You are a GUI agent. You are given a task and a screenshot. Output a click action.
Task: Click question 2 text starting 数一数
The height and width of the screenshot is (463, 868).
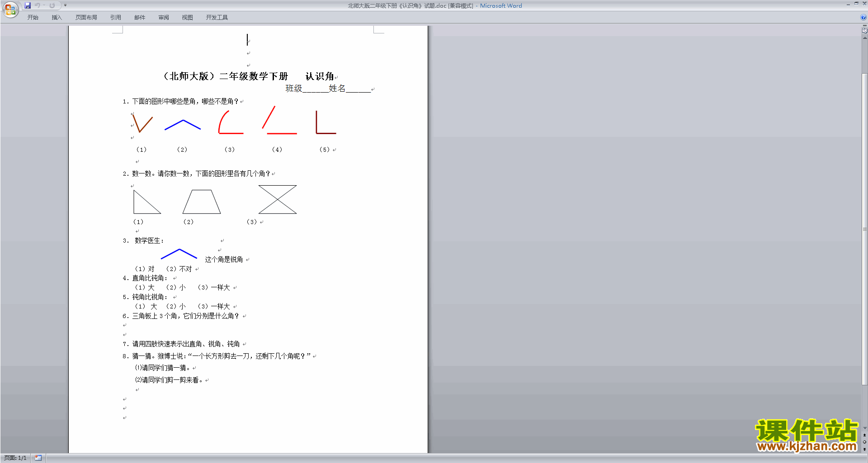pyautogui.click(x=201, y=174)
